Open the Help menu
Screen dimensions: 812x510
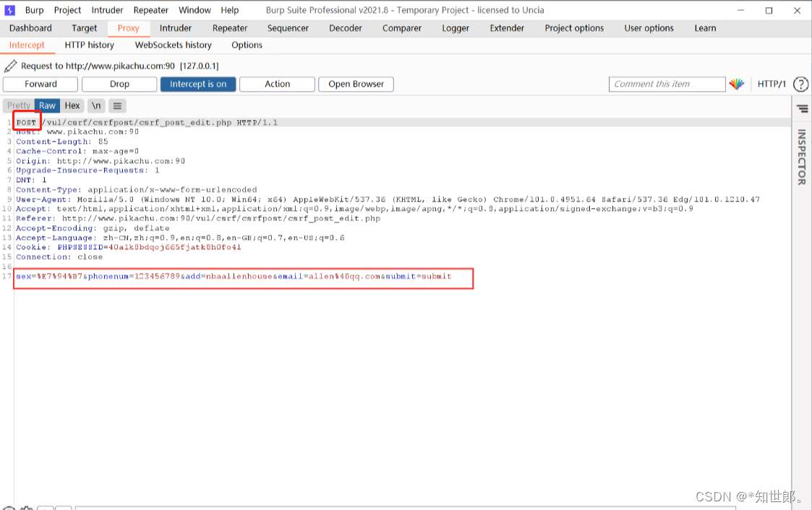[229, 10]
